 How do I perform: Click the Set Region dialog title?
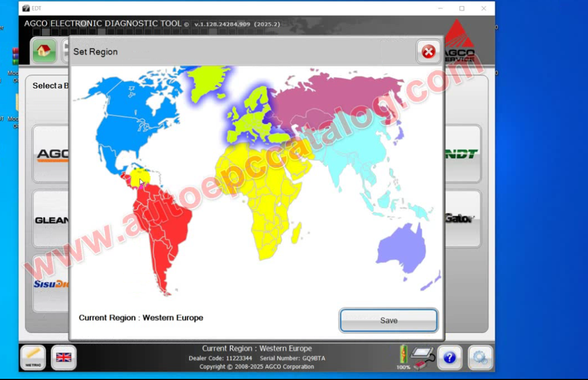pos(95,52)
